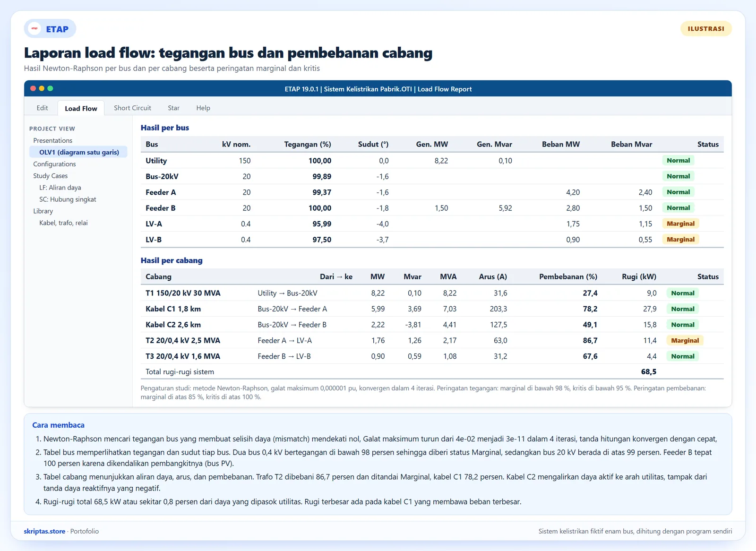Click the Tegangan (%) column header
Viewport: 756px width, 551px height.
[308, 144]
